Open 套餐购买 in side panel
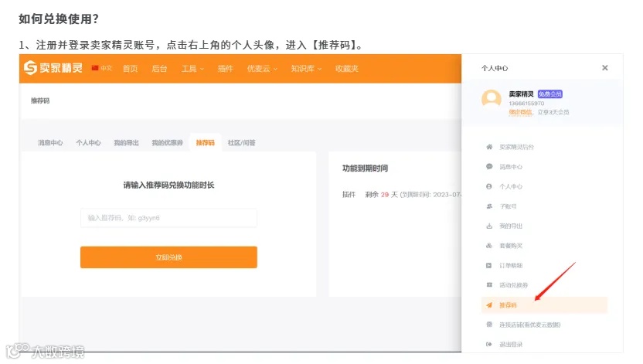Screen dimensions: 643x364 [511, 246]
